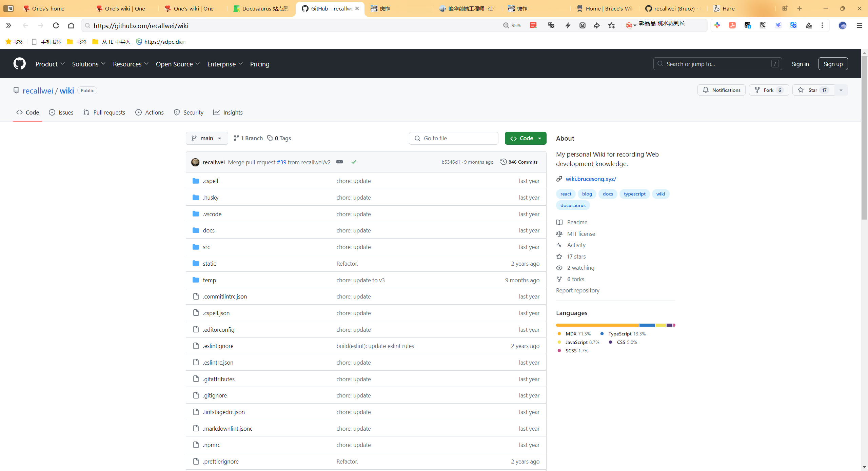Click the user profile avatar icon
868x471 pixels.
[843, 25]
